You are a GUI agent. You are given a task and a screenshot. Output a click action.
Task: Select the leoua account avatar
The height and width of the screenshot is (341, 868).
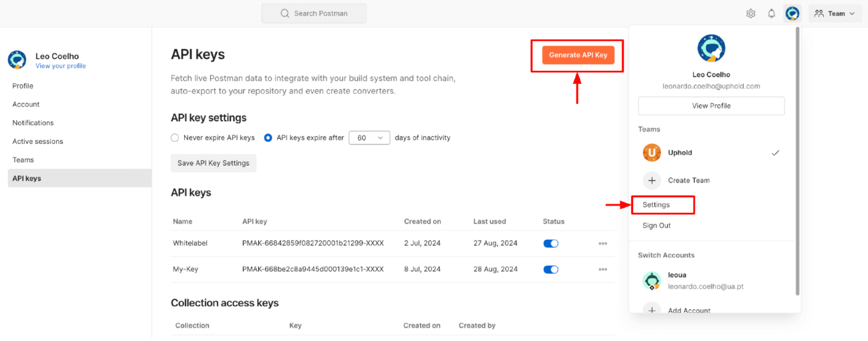(x=652, y=280)
